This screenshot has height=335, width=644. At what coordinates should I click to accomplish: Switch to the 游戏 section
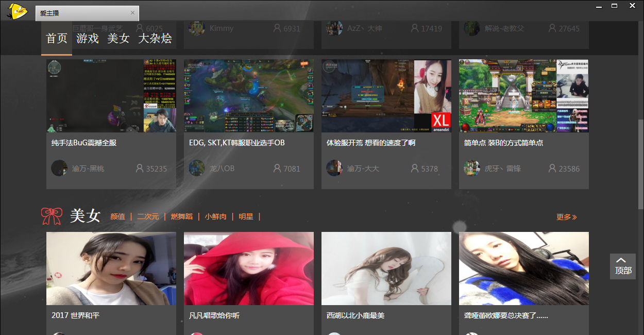coord(87,38)
